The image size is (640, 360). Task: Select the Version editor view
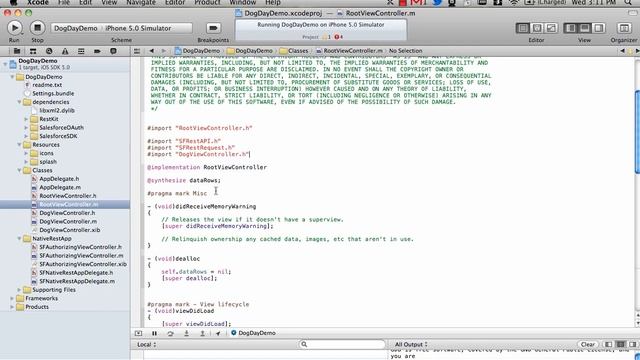click(x=551, y=28)
